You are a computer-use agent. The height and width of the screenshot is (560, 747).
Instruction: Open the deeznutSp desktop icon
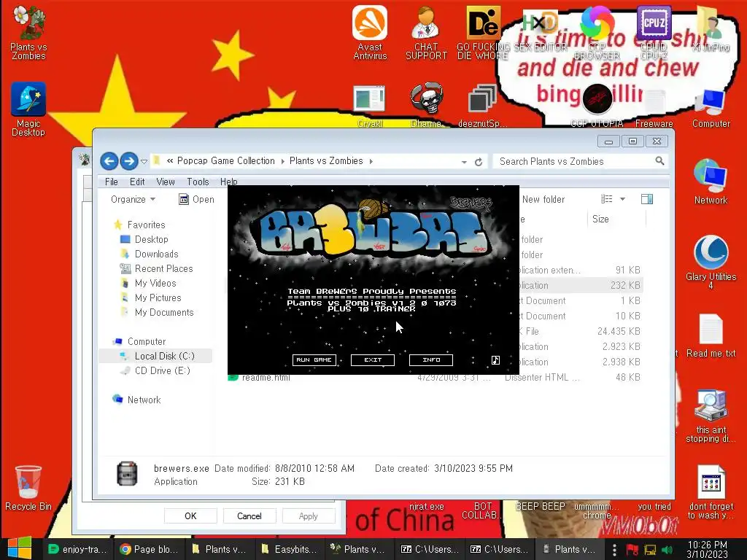tap(482, 105)
